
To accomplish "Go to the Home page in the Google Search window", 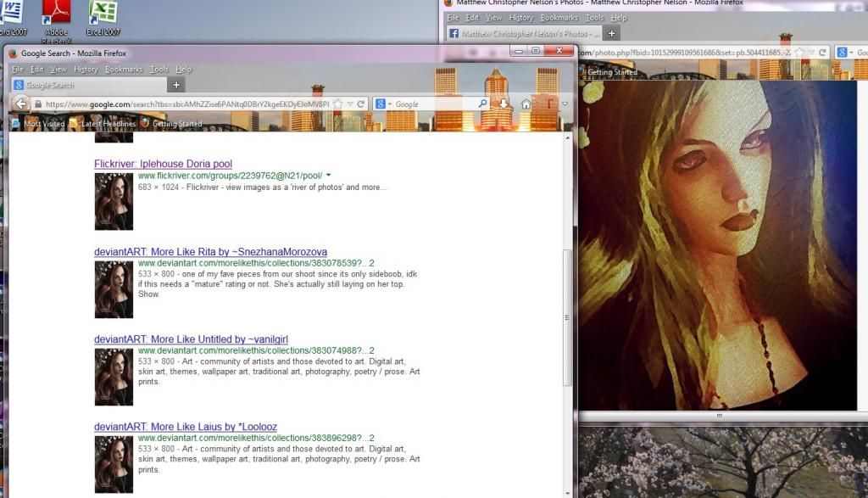I will pos(526,104).
